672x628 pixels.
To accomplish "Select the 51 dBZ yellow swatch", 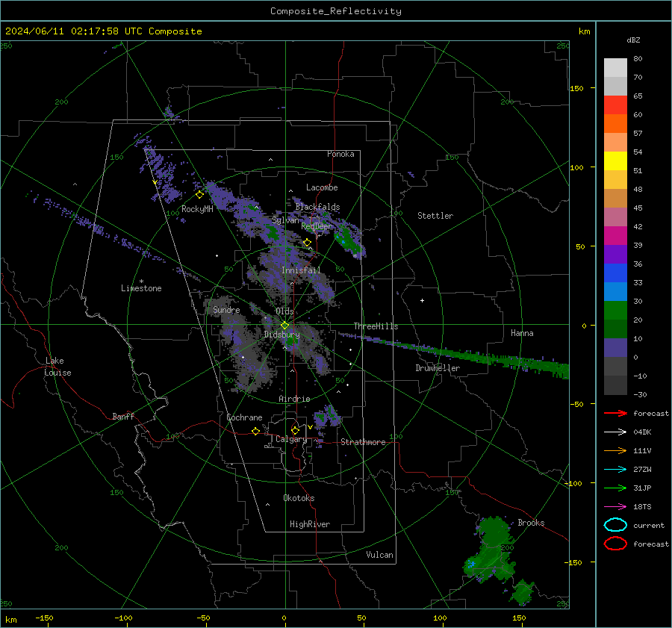I will coord(615,161).
